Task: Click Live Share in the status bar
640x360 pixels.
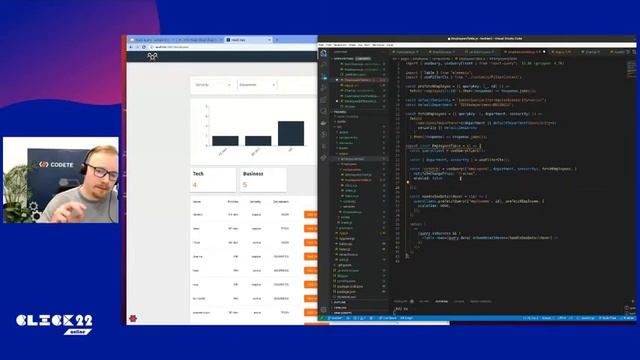Action: (x=388, y=318)
